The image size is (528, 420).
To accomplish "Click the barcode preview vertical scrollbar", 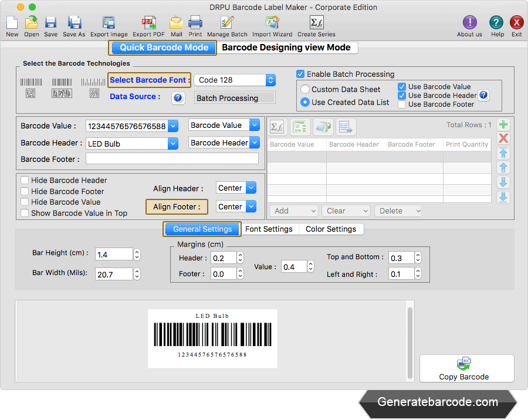I will [410, 343].
